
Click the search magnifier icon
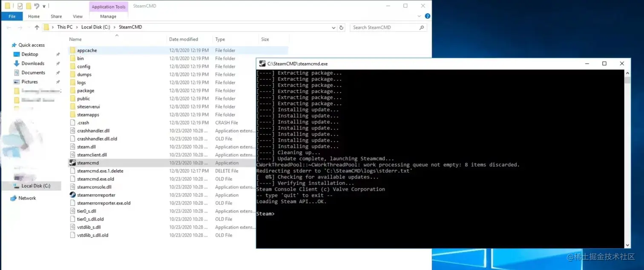click(422, 27)
